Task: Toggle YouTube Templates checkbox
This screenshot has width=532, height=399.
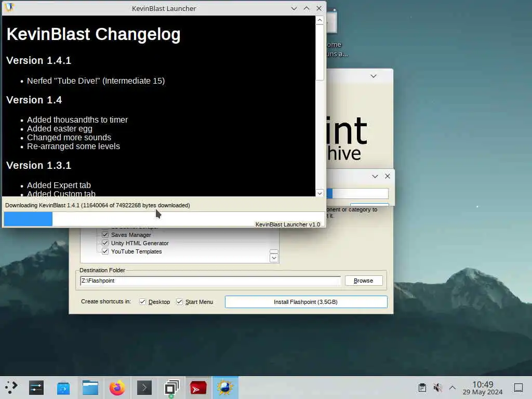Action: coord(105,251)
